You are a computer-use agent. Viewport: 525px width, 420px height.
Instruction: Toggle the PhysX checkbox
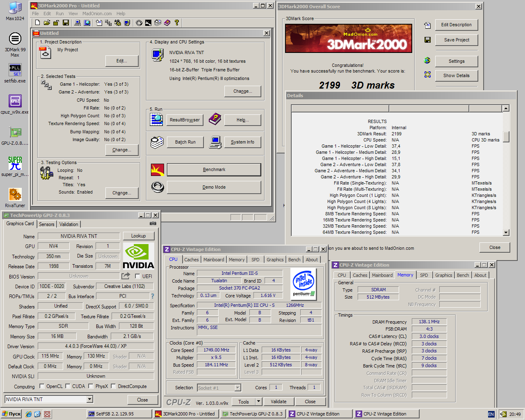91,386
